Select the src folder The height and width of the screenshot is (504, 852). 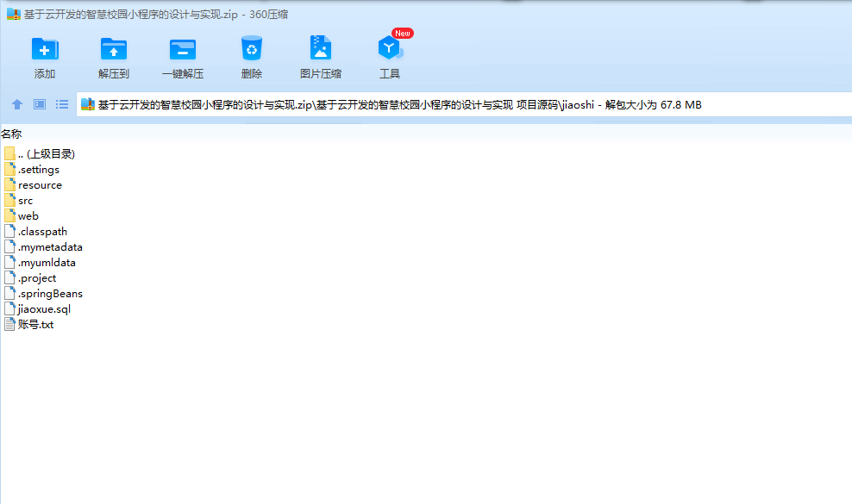click(x=18, y=201)
